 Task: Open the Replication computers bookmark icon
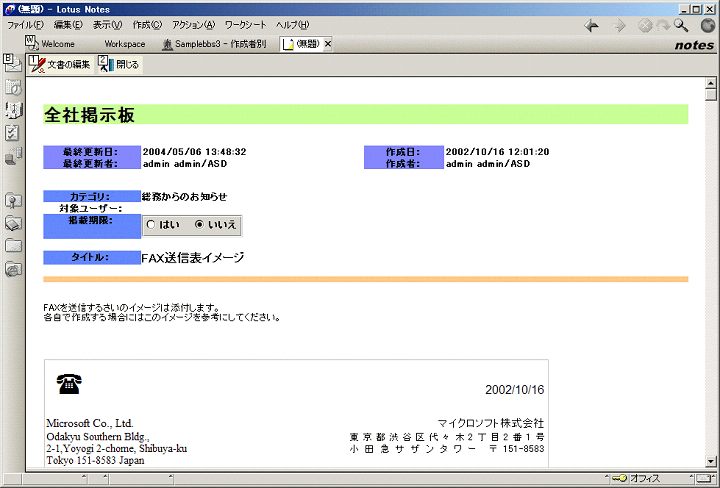pos(13,156)
